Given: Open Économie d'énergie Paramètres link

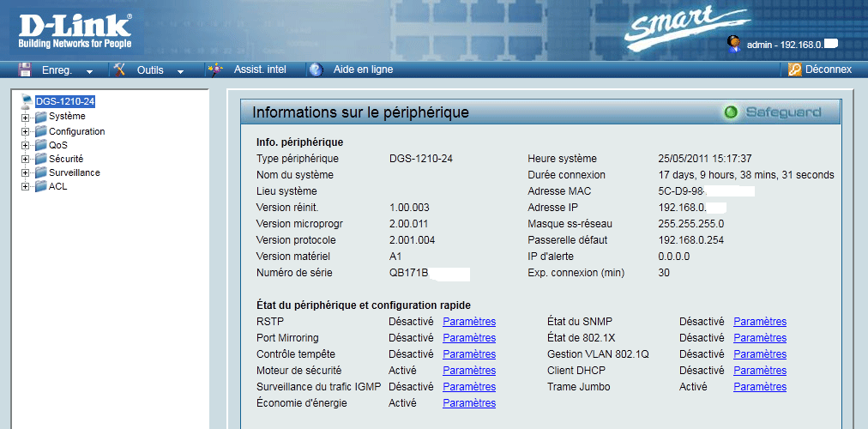Looking at the screenshot, I should (x=469, y=403).
